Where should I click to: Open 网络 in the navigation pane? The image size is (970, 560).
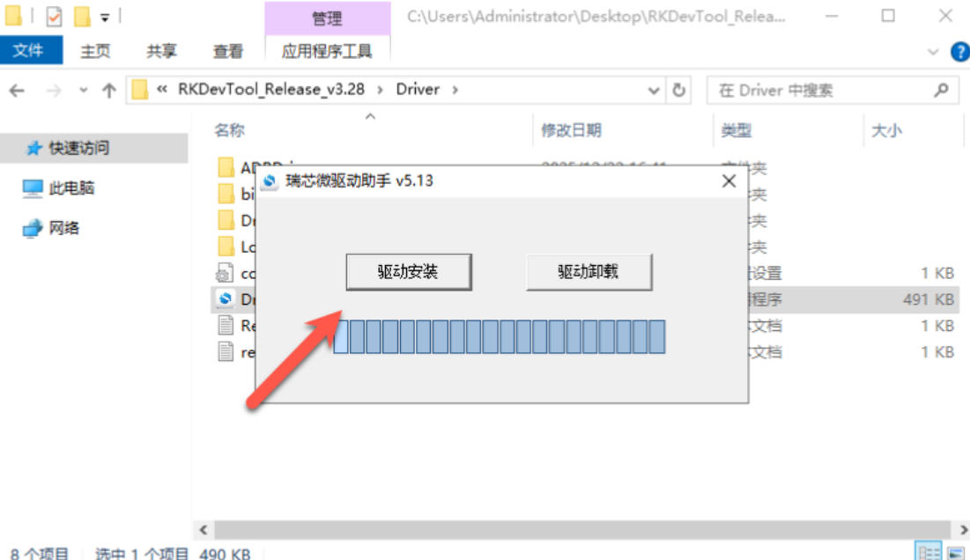pos(63,228)
